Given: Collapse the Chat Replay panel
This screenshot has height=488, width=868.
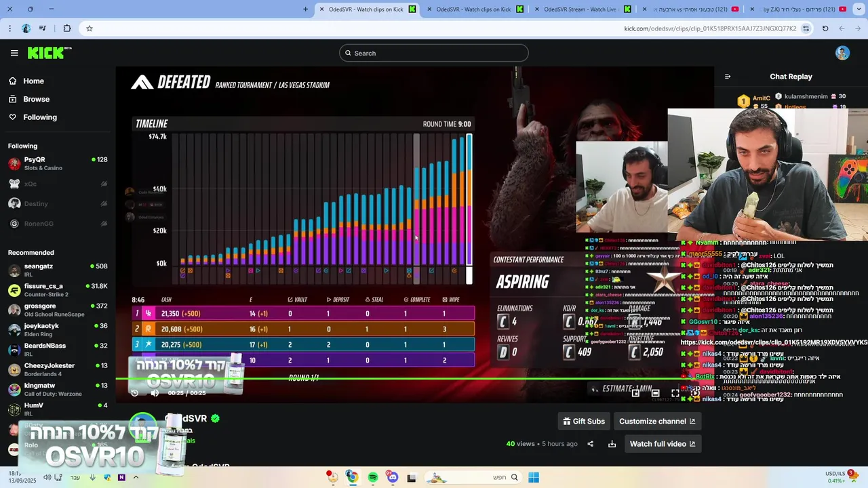Looking at the screenshot, I should 728,77.
